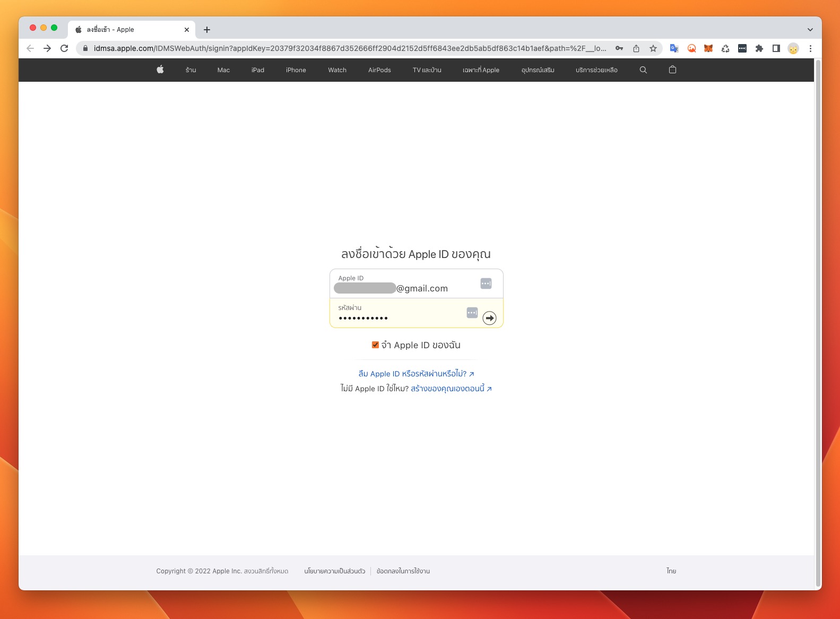Bookmark this page with the star icon
Image resolution: width=840 pixels, height=619 pixels.
(653, 48)
